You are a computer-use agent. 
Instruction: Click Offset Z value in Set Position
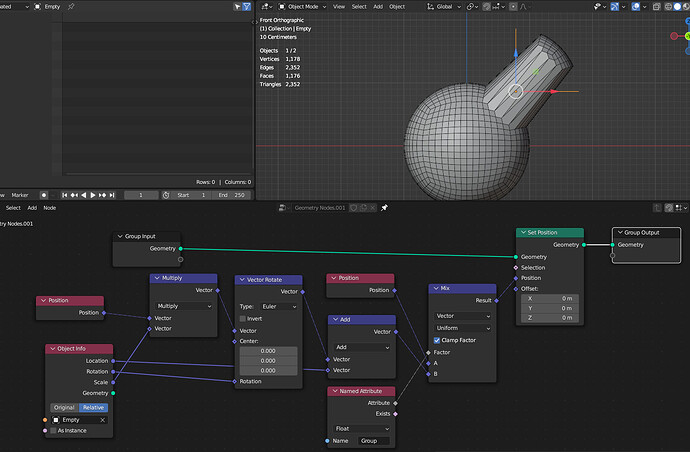click(550, 318)
